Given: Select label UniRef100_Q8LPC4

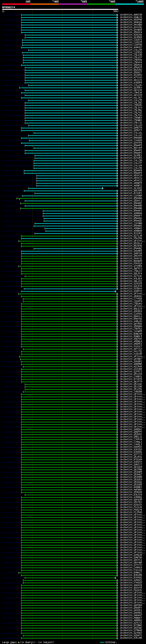Looking at the screenshot, I should click(x=131, y=273).
